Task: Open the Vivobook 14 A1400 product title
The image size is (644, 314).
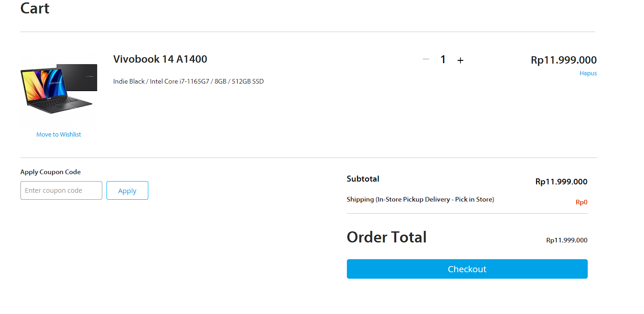Action: [x=160, y=59]
